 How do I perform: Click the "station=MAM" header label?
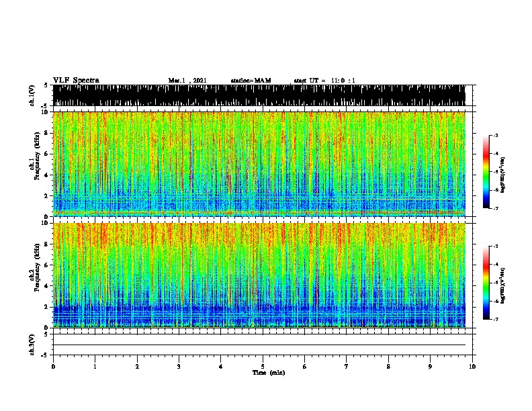pos(251,81)
